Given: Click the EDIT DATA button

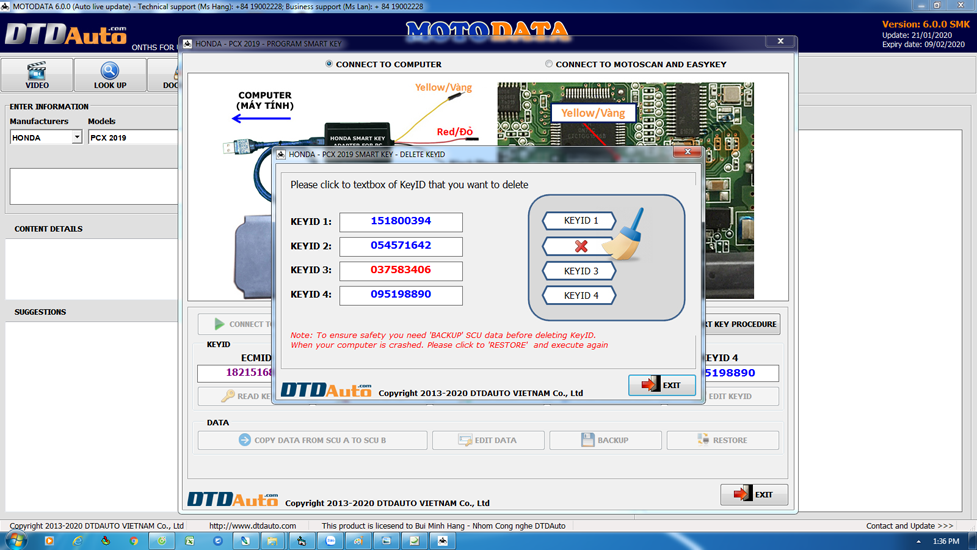Looking at the screenshot, I should click(x=488, y=440).
